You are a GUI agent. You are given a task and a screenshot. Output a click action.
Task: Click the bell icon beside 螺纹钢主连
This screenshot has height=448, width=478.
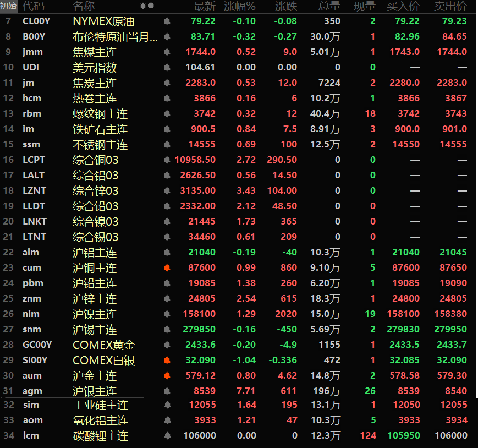167,114
